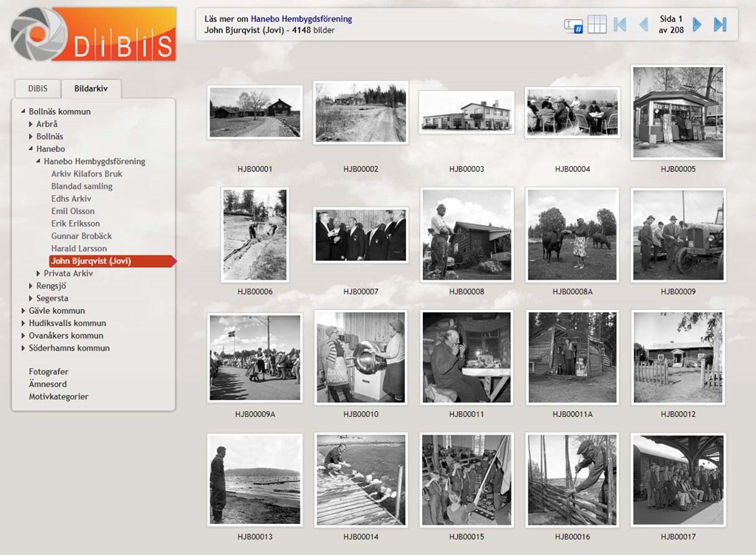Expand the Rengsjö tree node
Screen dimensions: 756x555
click(31, 286)
